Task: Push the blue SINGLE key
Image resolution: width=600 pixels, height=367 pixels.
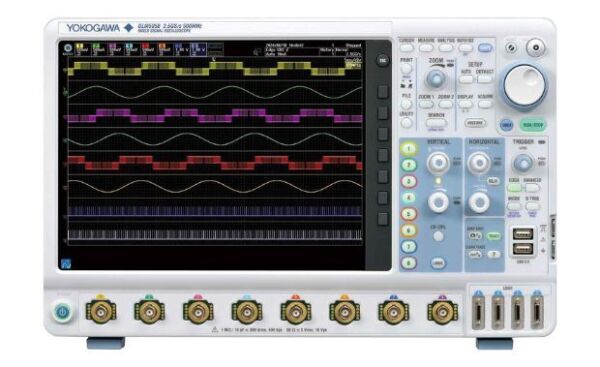Action: tap(507, 125)
